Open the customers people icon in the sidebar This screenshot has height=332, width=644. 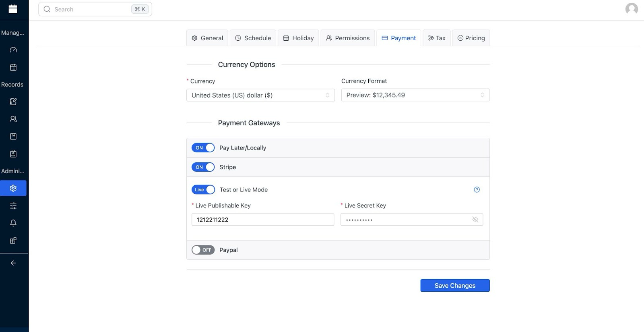coord(13,119)
